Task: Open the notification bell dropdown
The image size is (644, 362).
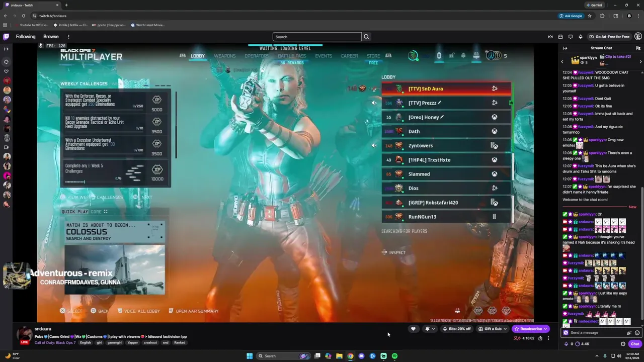Action: tap(430, 329)
